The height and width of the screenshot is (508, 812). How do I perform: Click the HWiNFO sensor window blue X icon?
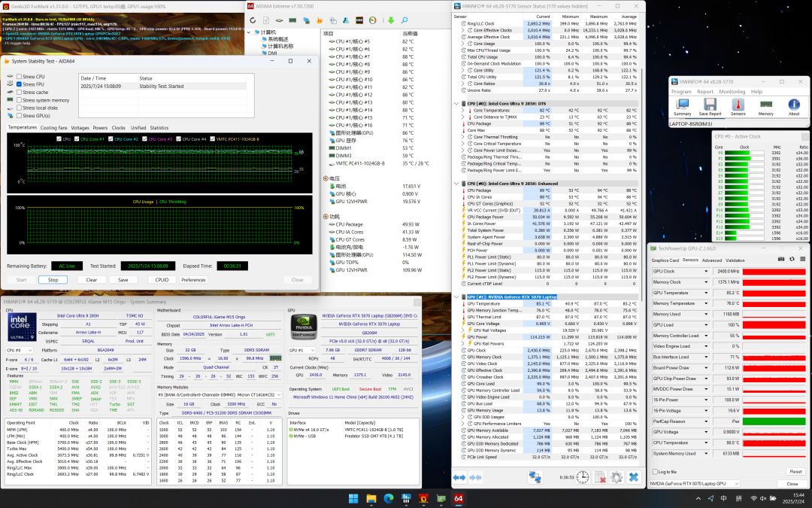633,477
